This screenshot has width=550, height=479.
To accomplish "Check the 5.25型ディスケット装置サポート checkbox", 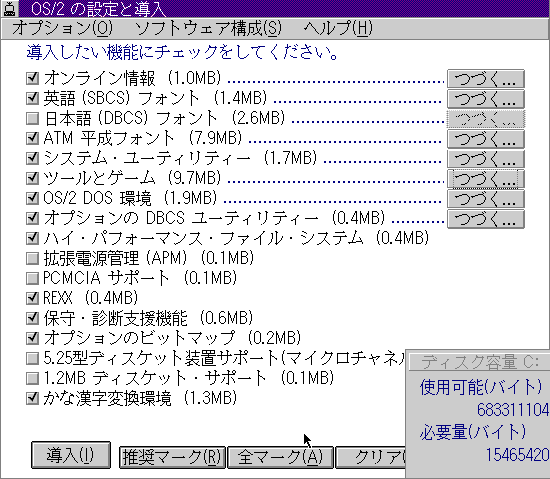I will coord(32,358).
